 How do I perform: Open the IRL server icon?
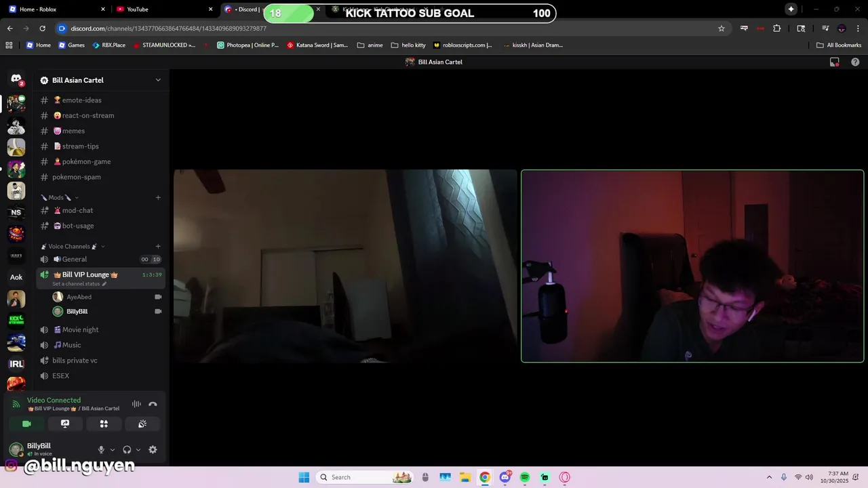16,364
